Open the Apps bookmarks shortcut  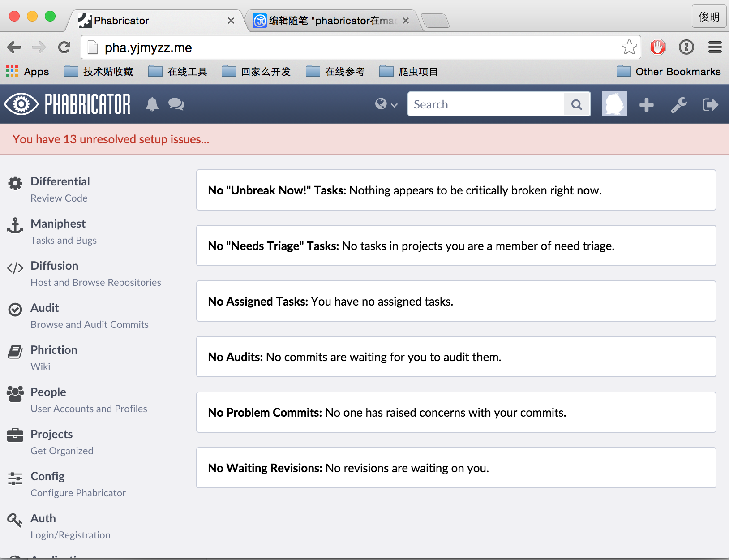(x=27, y=72)
